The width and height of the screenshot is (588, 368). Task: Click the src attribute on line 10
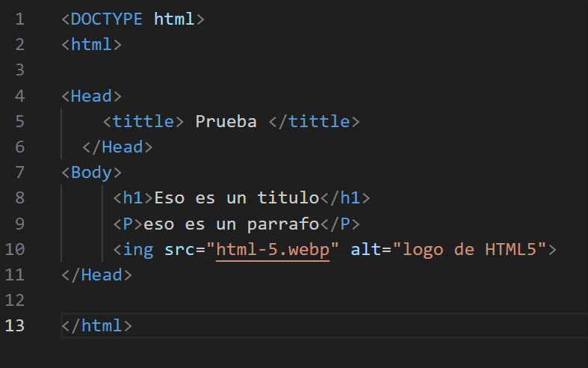(x=179, y=250)
